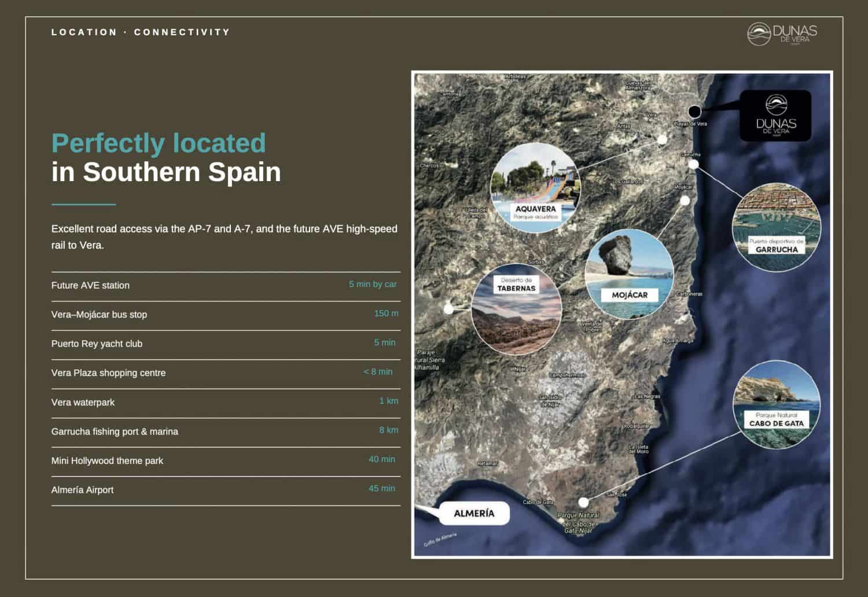The width and height of the screenshot is (868, 597).
Task: Click the 'in Southern Spain' heading line
Action: pos(166,172)
